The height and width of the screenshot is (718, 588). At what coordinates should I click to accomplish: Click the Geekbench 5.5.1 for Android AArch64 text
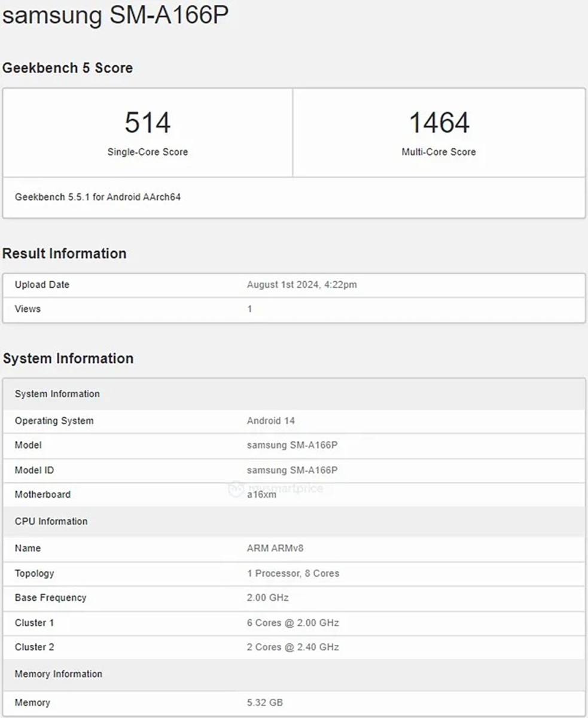click(x=98, y=197)
